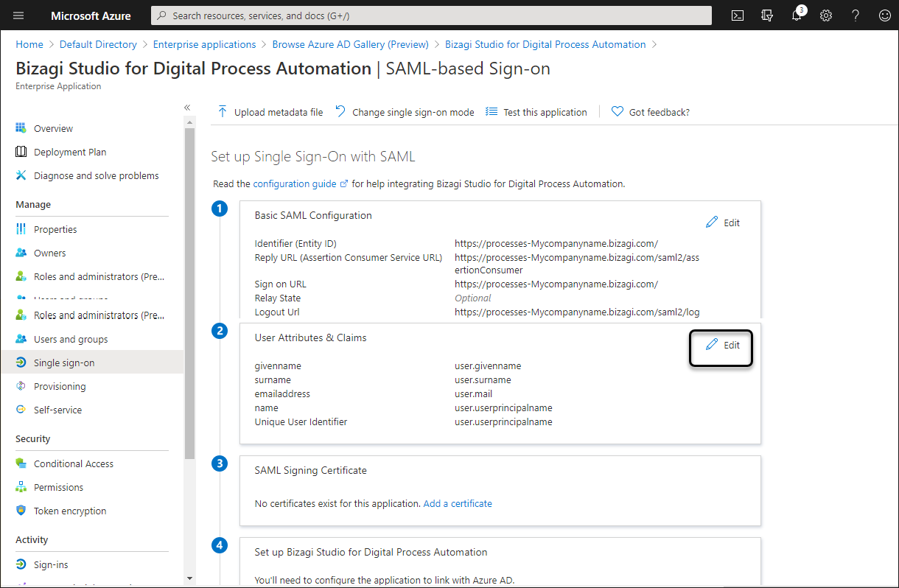Click the Owners people icon
Image resolution: width=899 pixels, height=588 pixels.
pyautogui.click(x=21, y=253)
